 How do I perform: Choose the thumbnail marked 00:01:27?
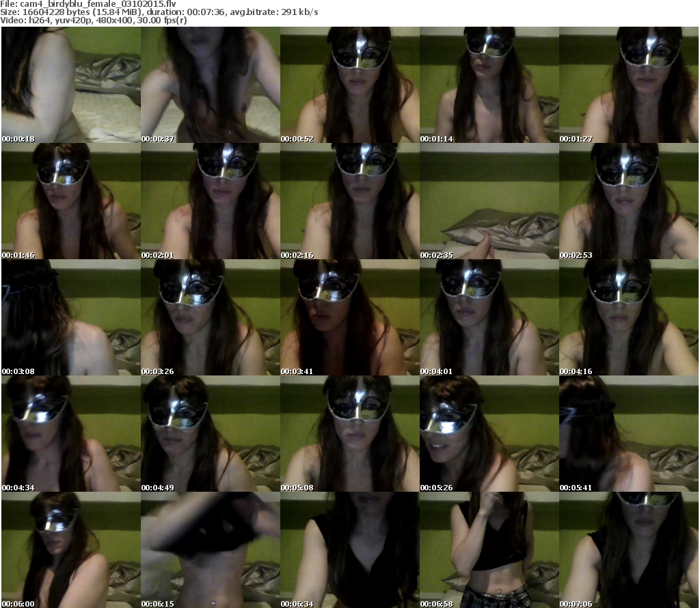click(629, 85)
